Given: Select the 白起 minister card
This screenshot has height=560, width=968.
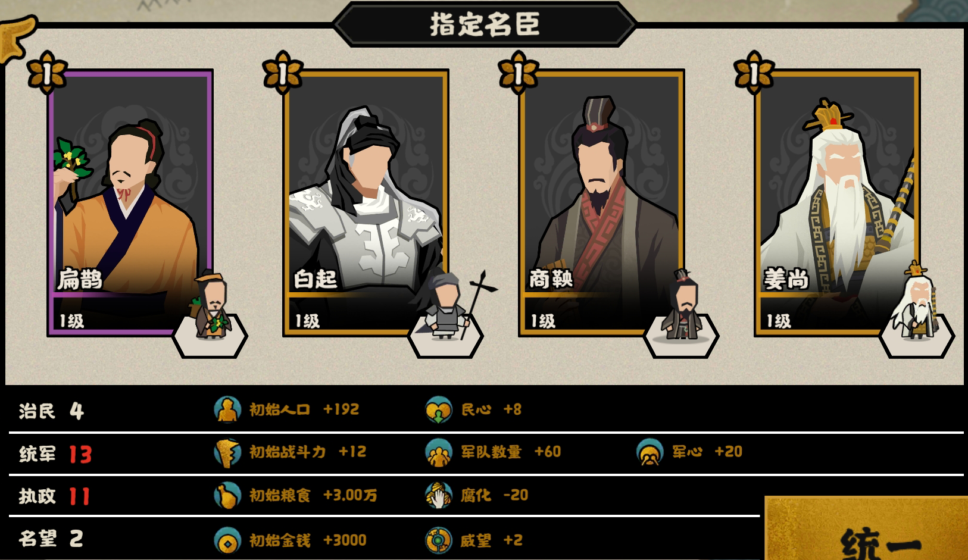Looking at the screenshot, I should pos(366,203).
